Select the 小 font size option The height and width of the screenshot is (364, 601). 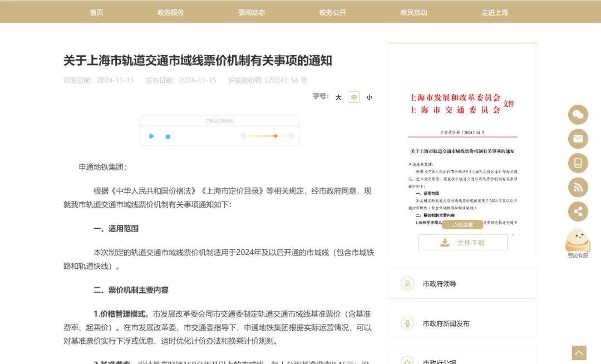(368, 97)
